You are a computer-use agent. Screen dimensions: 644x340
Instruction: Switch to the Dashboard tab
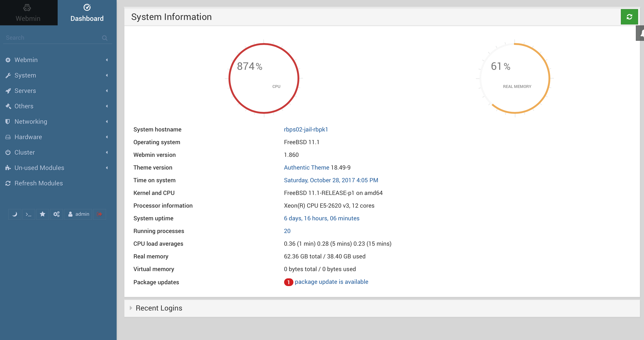pos(87,13)
